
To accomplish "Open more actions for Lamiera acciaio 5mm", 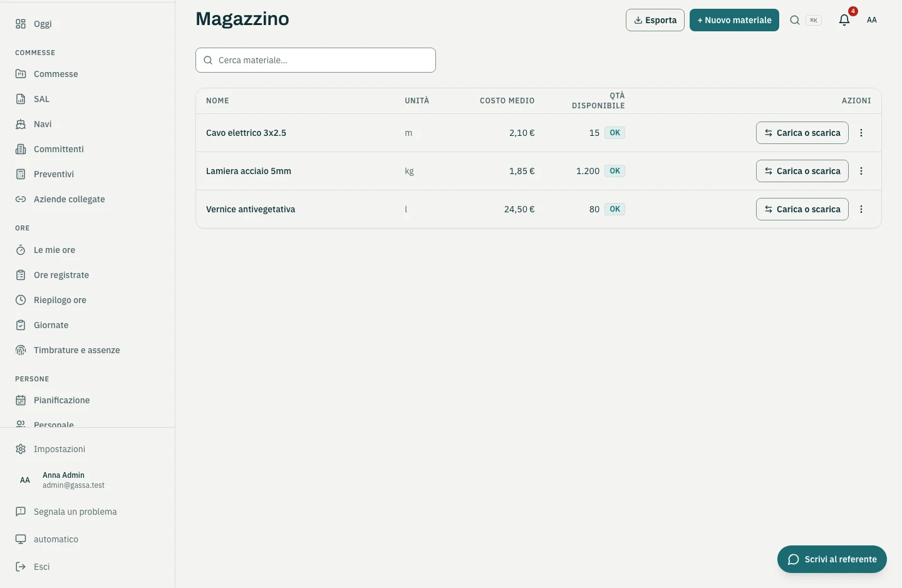I will pyautogui.click(x=861, y=171).
